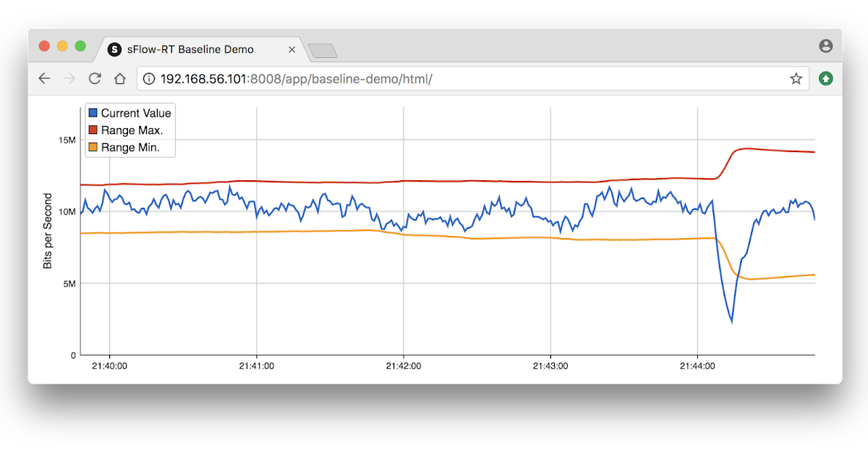Toggle the Range Min. legend entry
This screenshot has width=868, height=456.
[132, 147]
